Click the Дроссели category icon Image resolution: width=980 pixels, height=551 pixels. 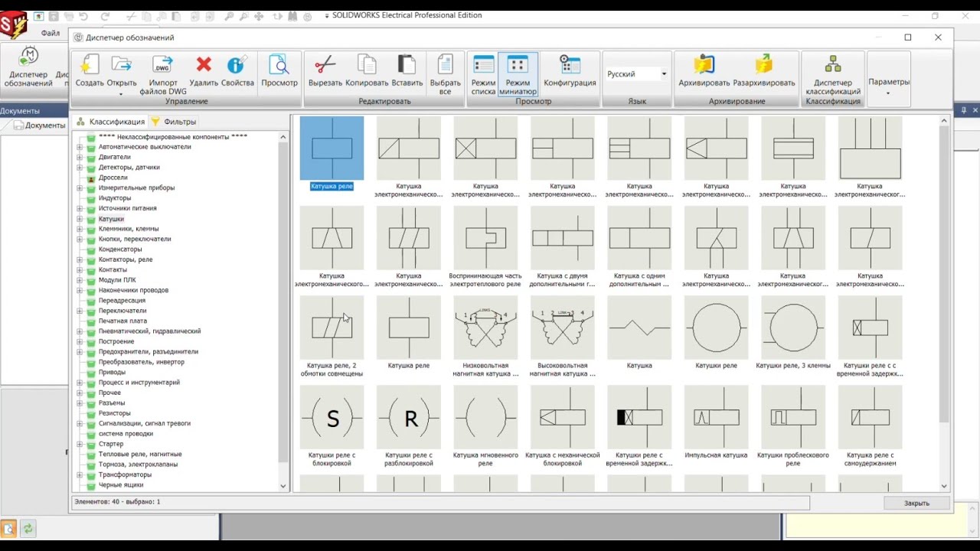point(91,178)
